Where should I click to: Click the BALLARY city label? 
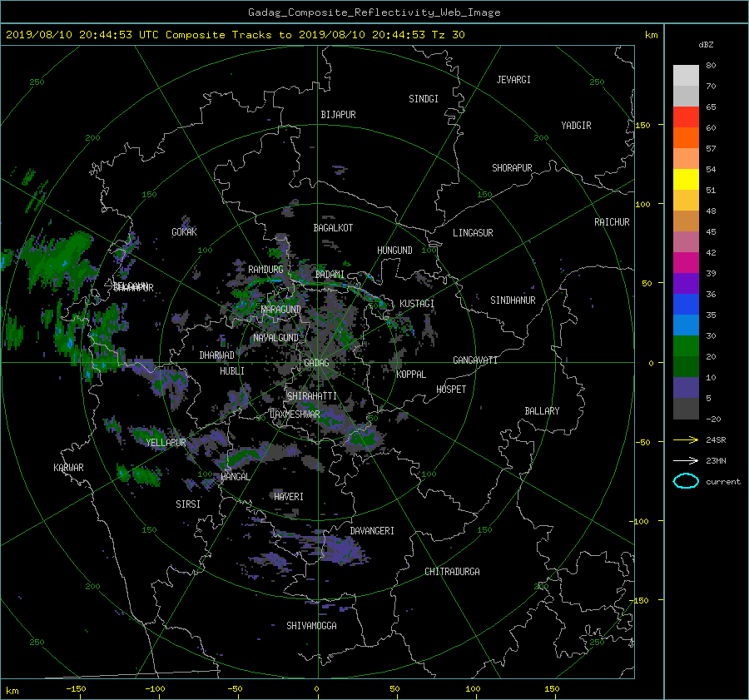pyautogui.click(x=542, y=411)
